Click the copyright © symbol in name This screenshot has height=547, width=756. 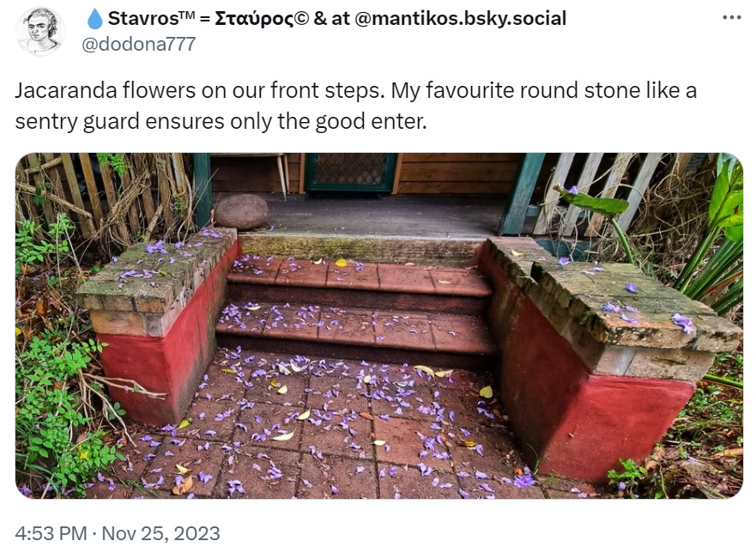click(x=302, y=19)
